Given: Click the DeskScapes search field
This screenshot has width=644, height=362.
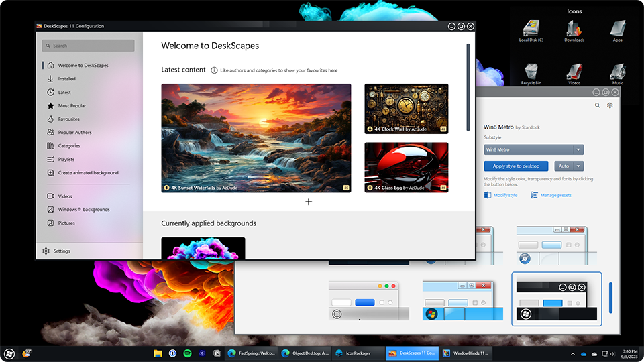Looking at the screenshot, I should click(x=88, y=46).
